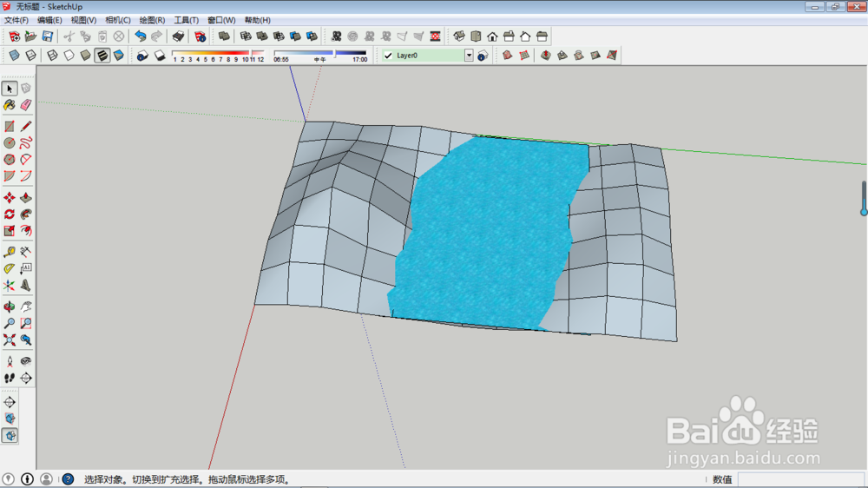Open the 帮助(H) menu
Viewport: 868px width, 488px height.
pos(258,20)
